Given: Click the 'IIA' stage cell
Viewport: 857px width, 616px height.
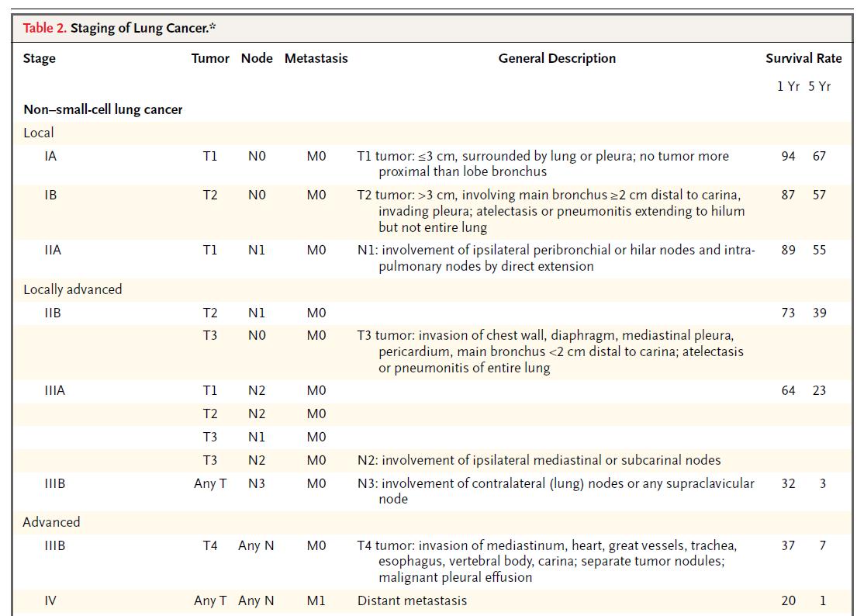Looking at the screenshot, I should [53, 251].
